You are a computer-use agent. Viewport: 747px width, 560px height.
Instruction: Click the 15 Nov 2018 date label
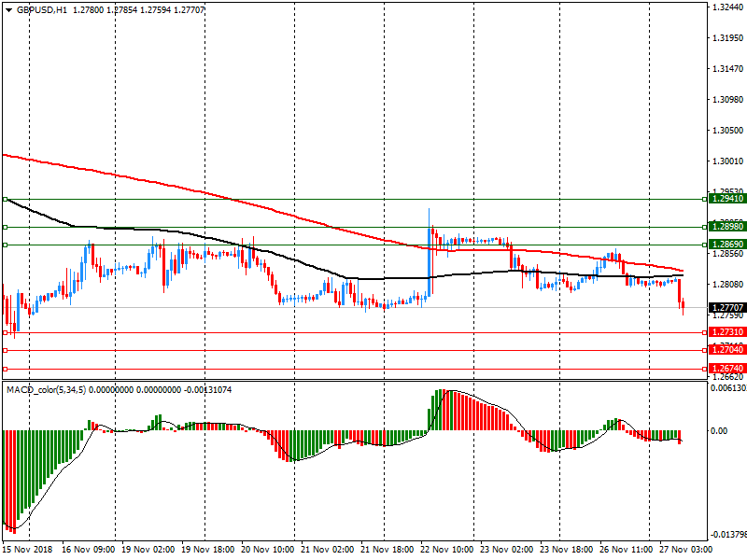click(x=28, y=551)
